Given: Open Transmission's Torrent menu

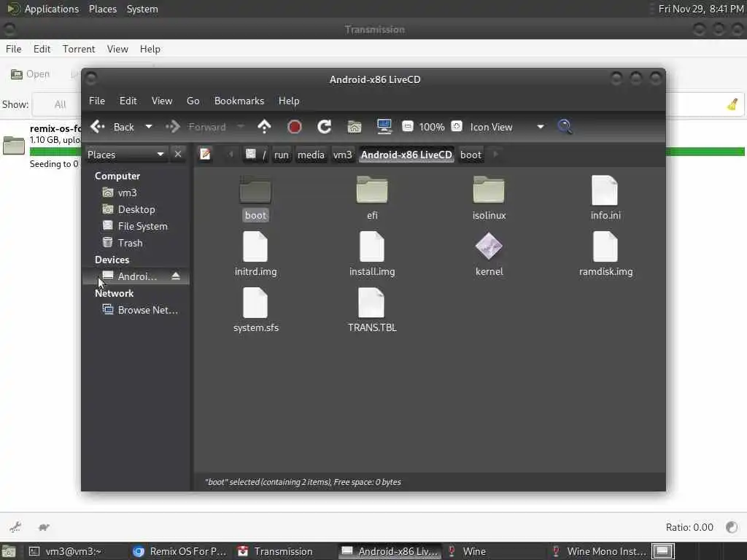Looking at the screenshot, I should (x=79, y=49).
